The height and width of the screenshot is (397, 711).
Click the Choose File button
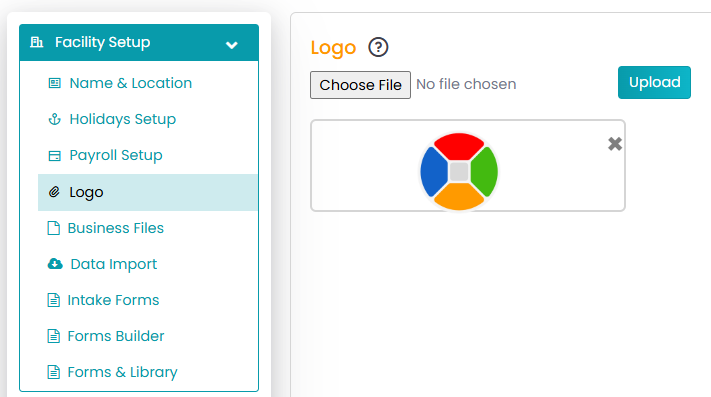coord(360,85)
